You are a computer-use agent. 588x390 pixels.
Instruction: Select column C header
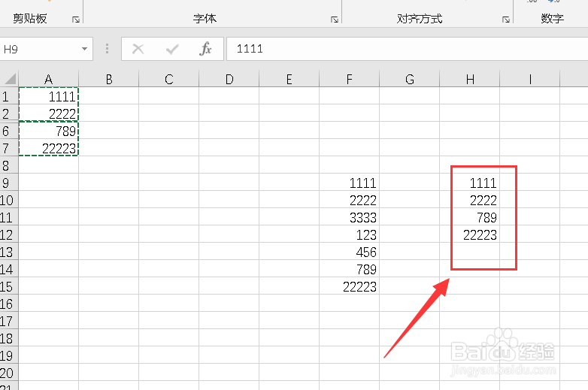click(x=168, y=79)
